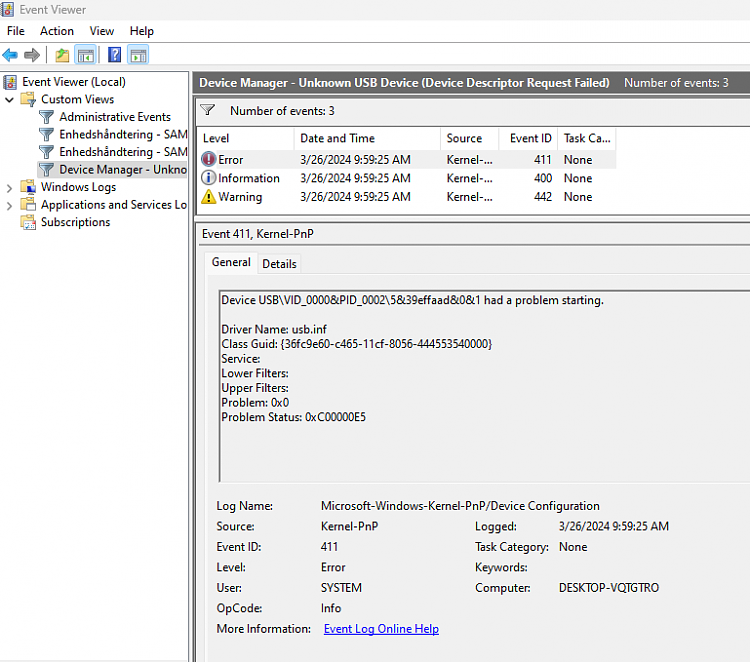750x662 pixels.
Task: Switch to the Details tab
Action: 279,264
